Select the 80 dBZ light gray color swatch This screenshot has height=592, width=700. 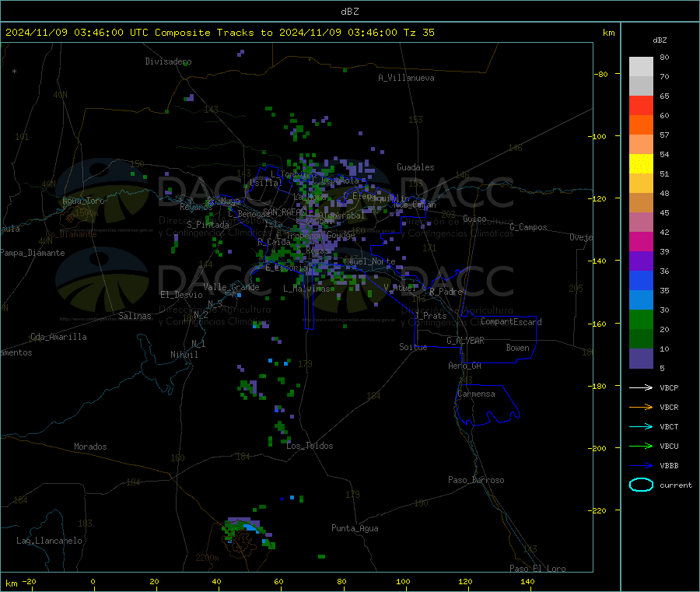click(641, 67)
